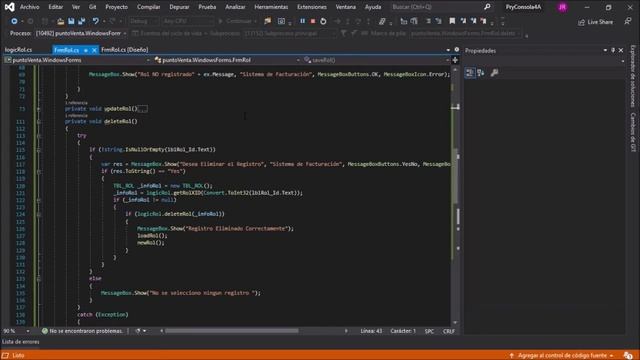This screenshot has width=640, height=360.
Task: Open Explorador de soluciones side tab
Action: 633,76
